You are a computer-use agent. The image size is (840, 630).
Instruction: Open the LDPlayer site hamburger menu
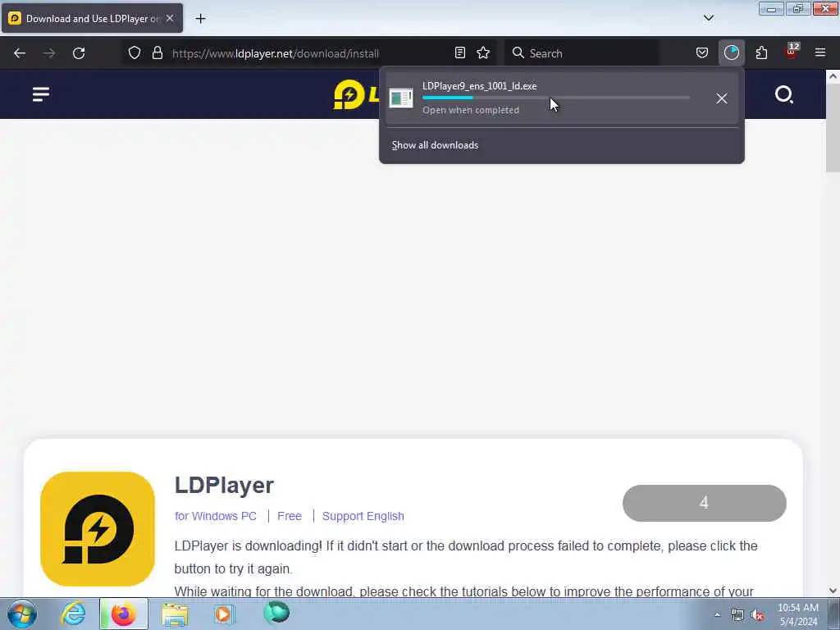coord(41,94)
